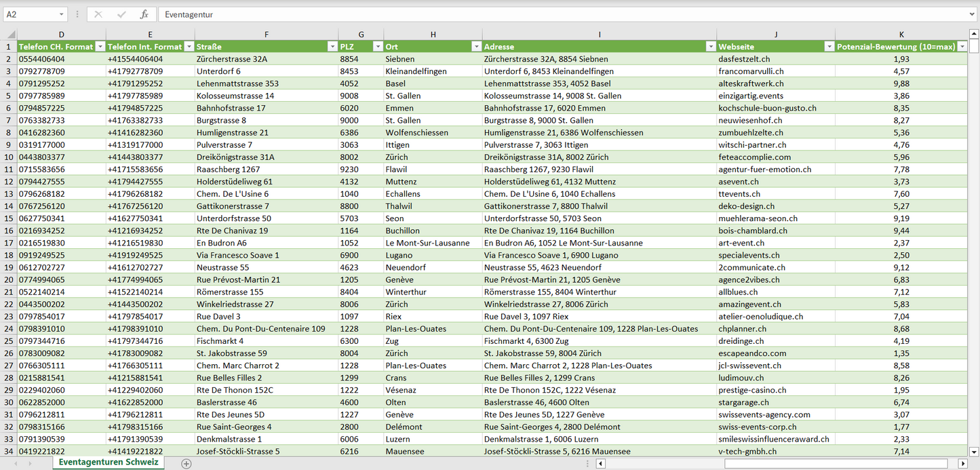Viewport: 980px width, 470px height.
Task: Open the Webseite column filter dropdown
Action: tap(829, 47)
